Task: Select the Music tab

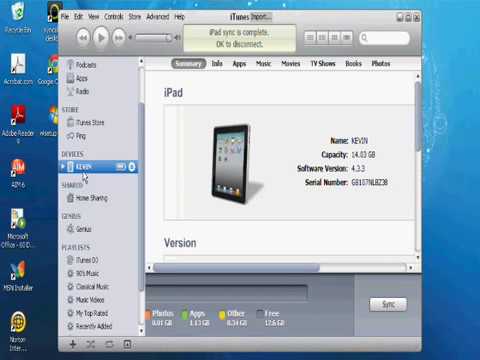Action: tap(263, 63)
